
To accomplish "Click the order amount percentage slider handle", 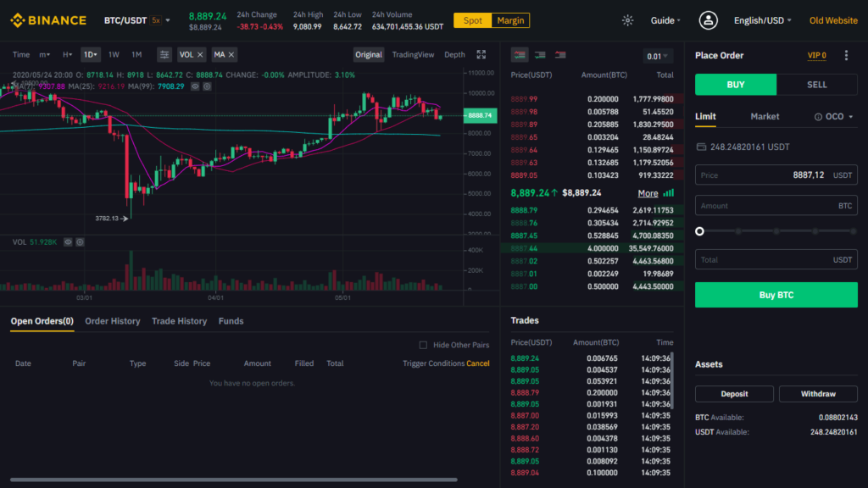I will coord(699,231).
